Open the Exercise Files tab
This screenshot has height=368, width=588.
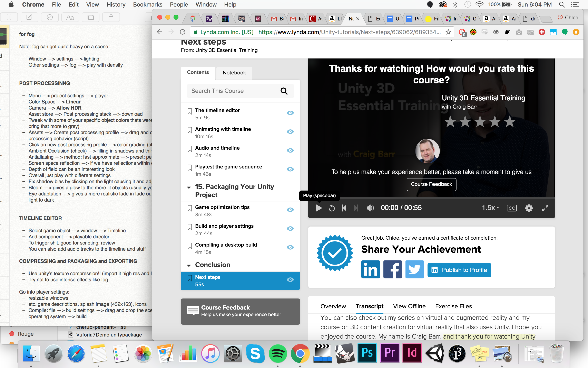pos(453,306)
